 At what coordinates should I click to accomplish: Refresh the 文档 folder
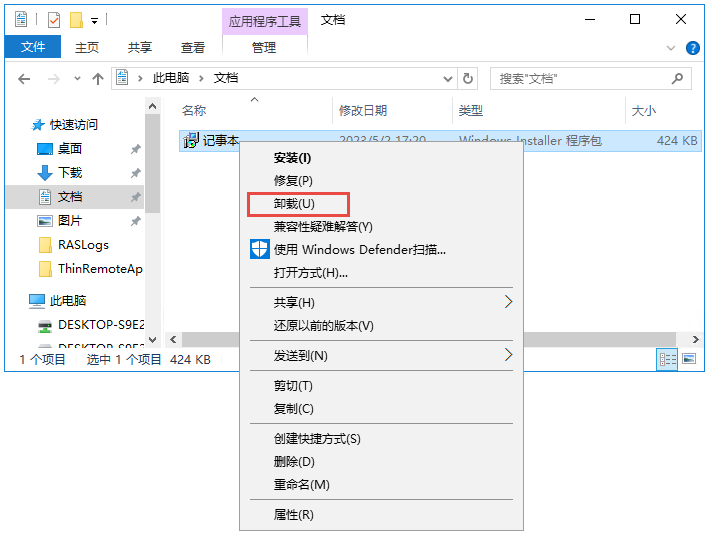tap(468, 79)
